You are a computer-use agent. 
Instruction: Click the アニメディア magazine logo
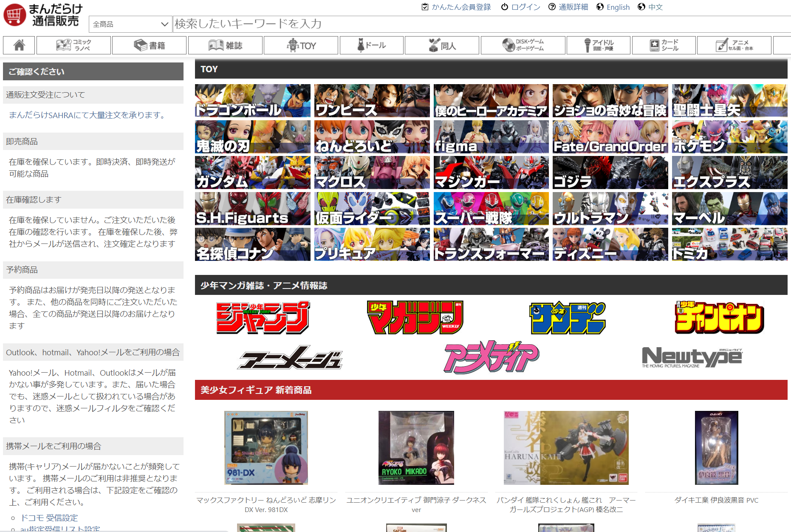click(x=491, y=357)
